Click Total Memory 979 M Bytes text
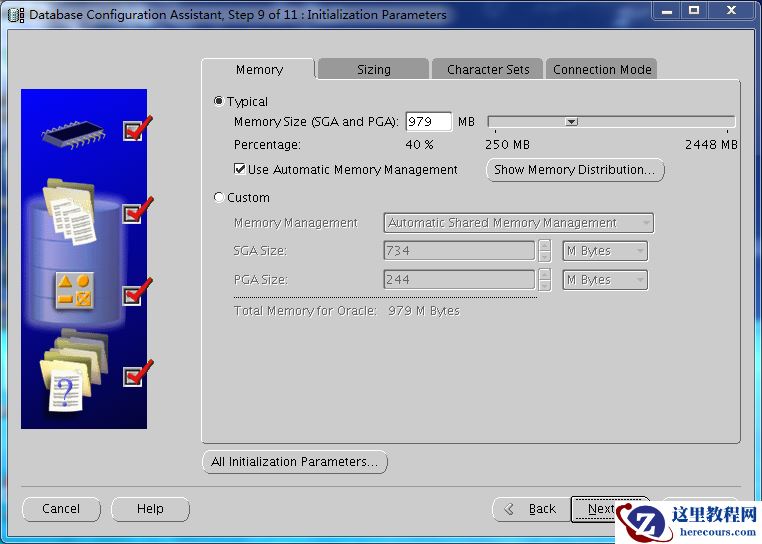Image resolution: width=762 pixels, height=544 pixels. (x=424, y=311)
